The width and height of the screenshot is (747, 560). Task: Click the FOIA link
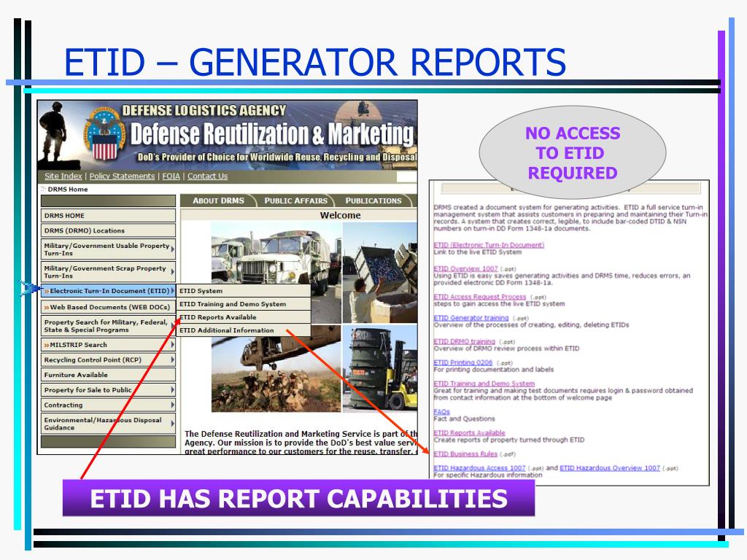(x=171, y=176)
